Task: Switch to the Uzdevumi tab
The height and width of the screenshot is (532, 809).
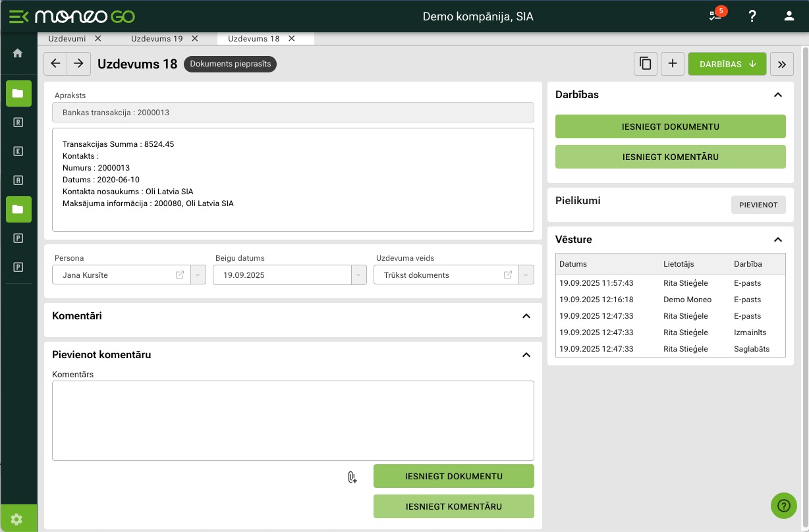Action: 67,39
